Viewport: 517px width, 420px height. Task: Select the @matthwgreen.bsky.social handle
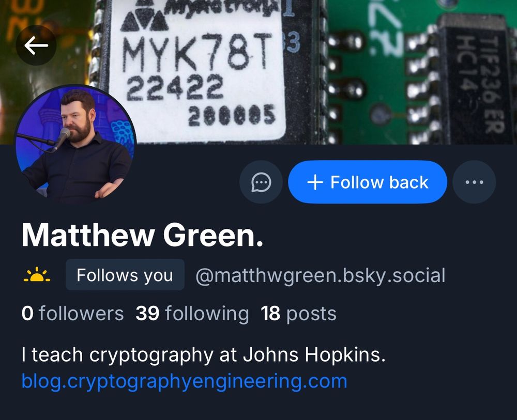coord(320,276)
